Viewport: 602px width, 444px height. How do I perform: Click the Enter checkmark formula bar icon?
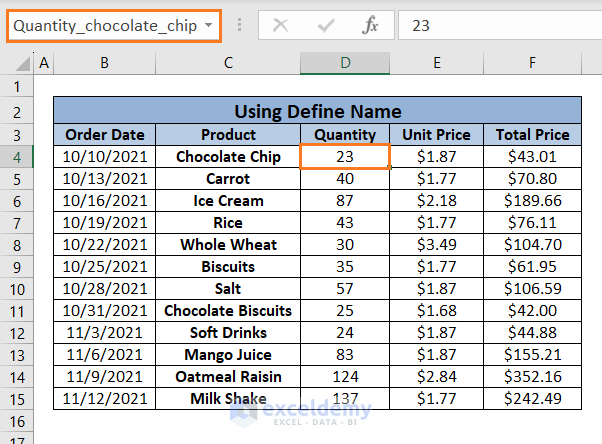(325, 26)
